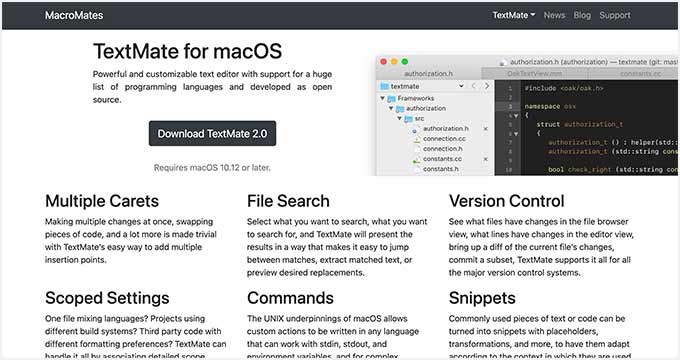Click the connection.h file icon
This screenshot has height=360, width=680.
click(416, 149)
